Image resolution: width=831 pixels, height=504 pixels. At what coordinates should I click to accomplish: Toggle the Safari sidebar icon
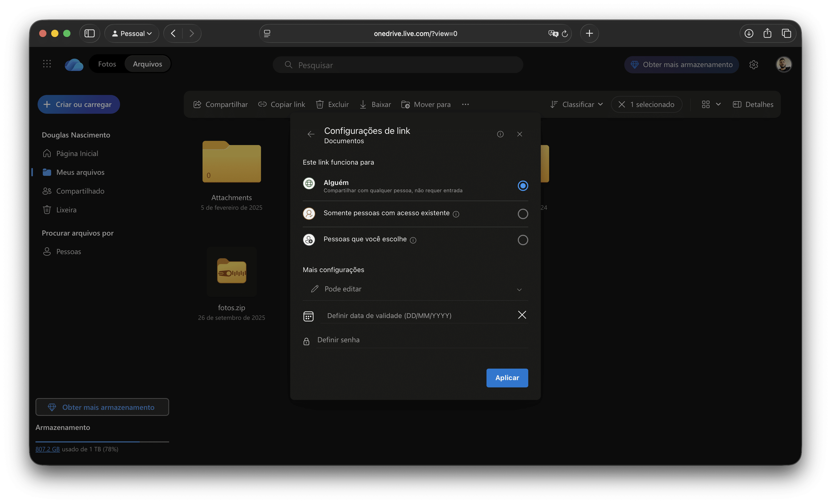(x=89, y=33)
